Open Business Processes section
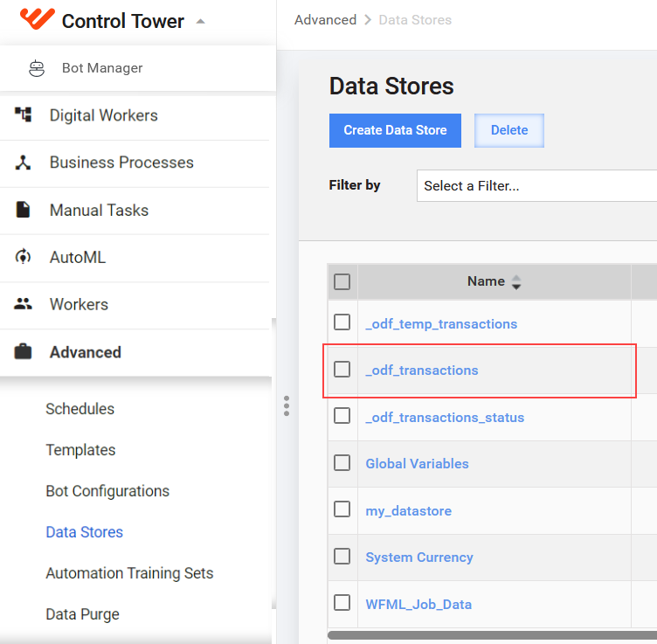 (x=121, y=163)
